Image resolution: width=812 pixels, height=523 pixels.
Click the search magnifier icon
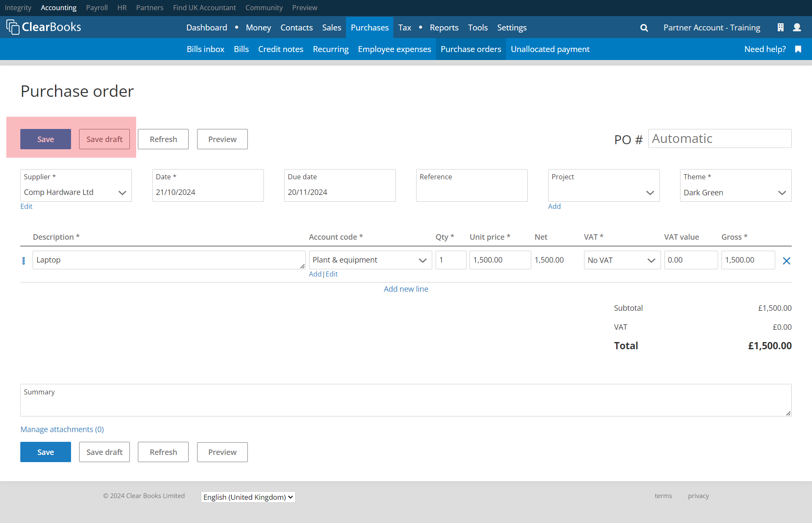click(644, 28)
